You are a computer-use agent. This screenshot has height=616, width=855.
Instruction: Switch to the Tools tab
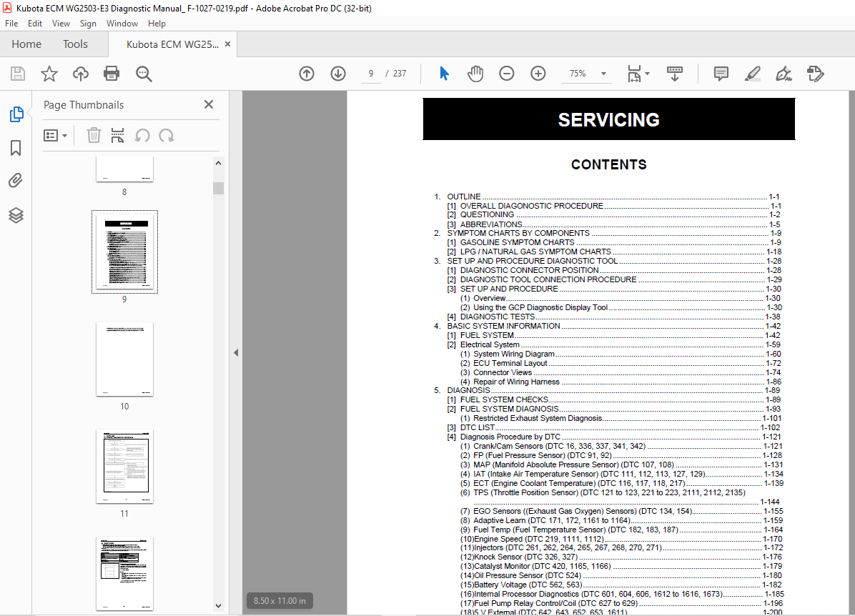pos(75,44)
